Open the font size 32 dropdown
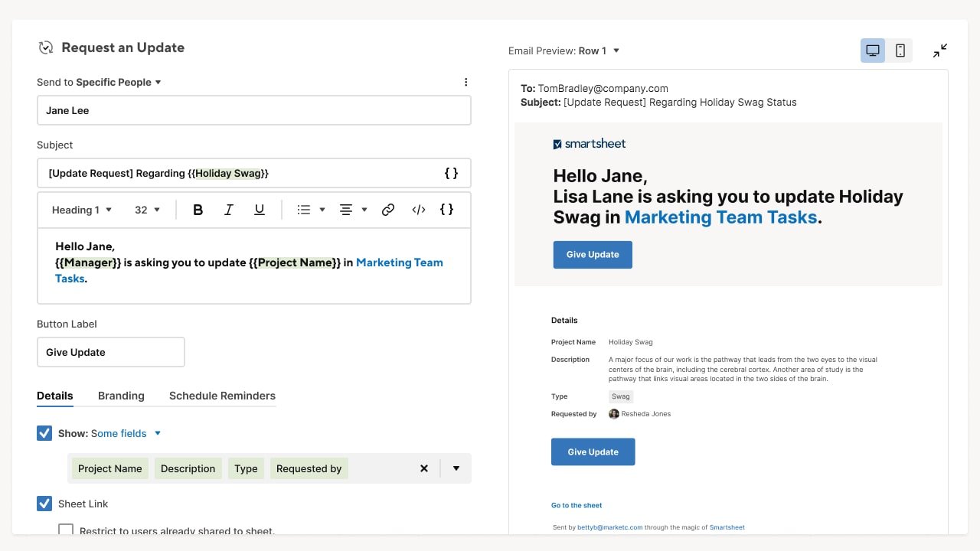The image size is (980, 551). pos(148,210)
